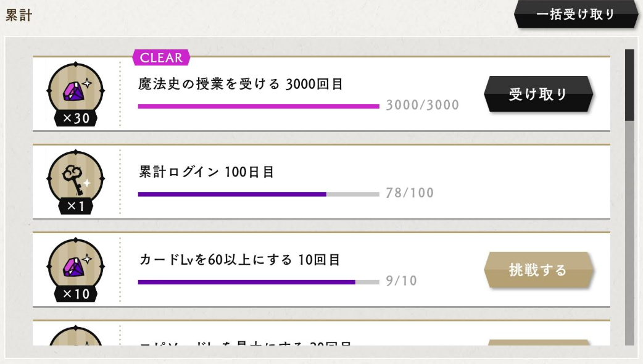Click the 累計ログイン progress bar
This screenshot has height=364, width=643.
(259, 194)
